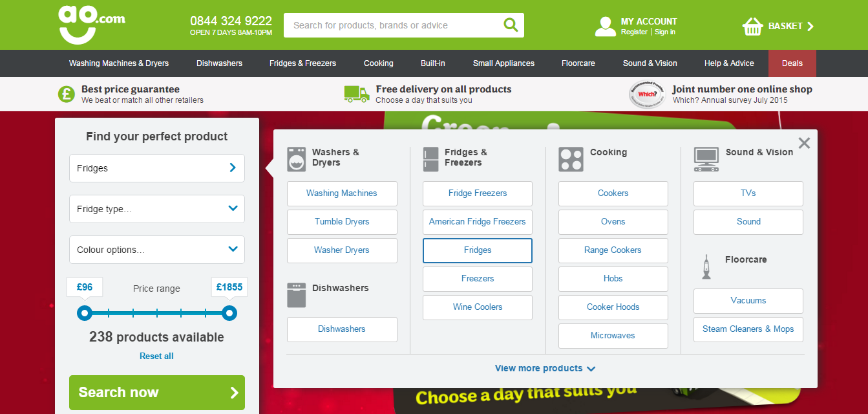This screenshot has width=868, height=414.
Task: Open the Fridges product selector
Action: coord(157,168)
